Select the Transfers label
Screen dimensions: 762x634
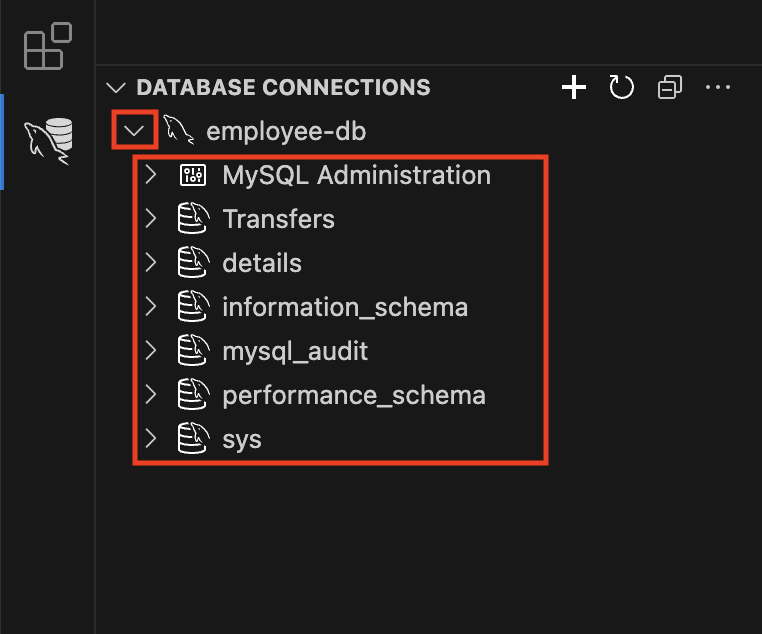coord(278,219)
